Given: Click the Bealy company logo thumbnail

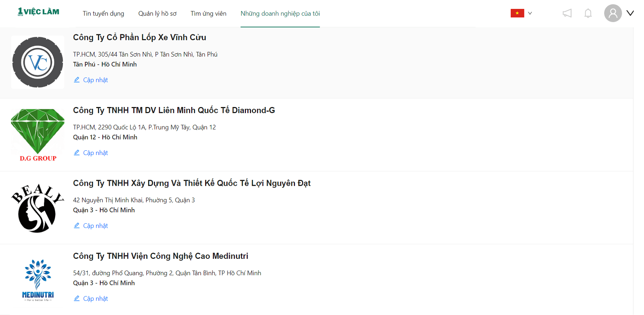Looking at the screenshot, I should (x=38, y=208).
